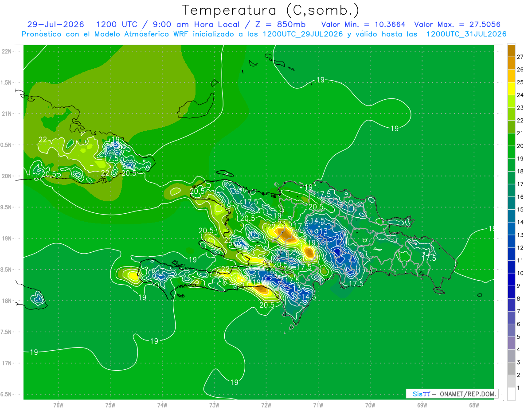Screen dimensions: 532x411
Task: Click the '19N' latitude axis label
Action: click(x=8, y=239)
